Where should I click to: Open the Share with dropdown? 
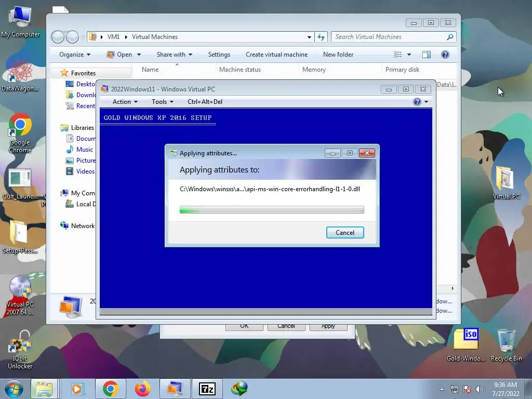[175, 55]
